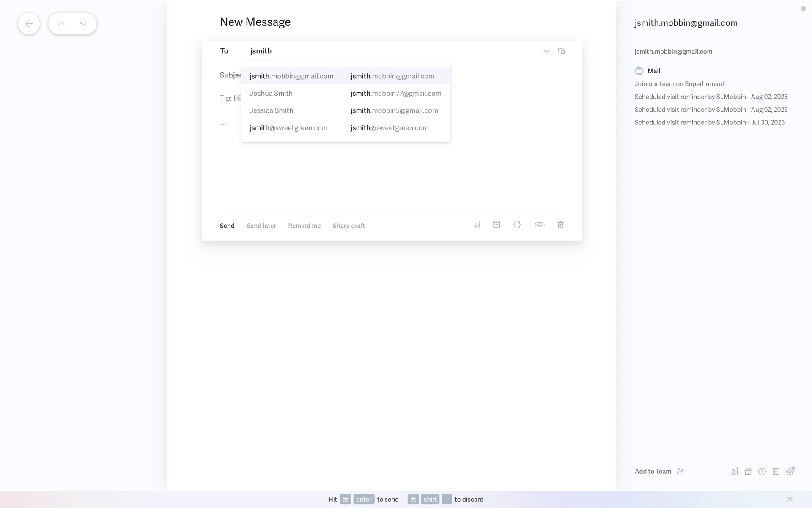Image resolution: width=812 pixels, height=508 pixels.
Task: Click the curly braces snippets icon
Action: coord(517,225)
